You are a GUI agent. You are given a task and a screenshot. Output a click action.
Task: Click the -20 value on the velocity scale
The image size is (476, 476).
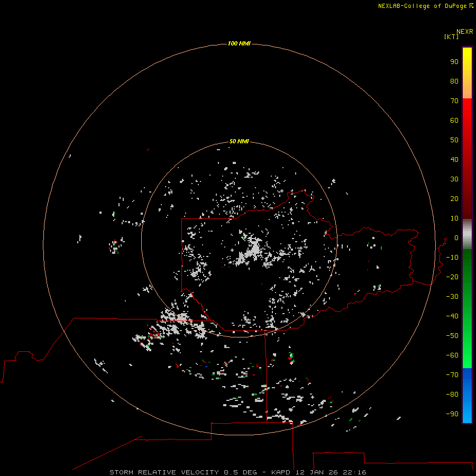click(452, 277)
